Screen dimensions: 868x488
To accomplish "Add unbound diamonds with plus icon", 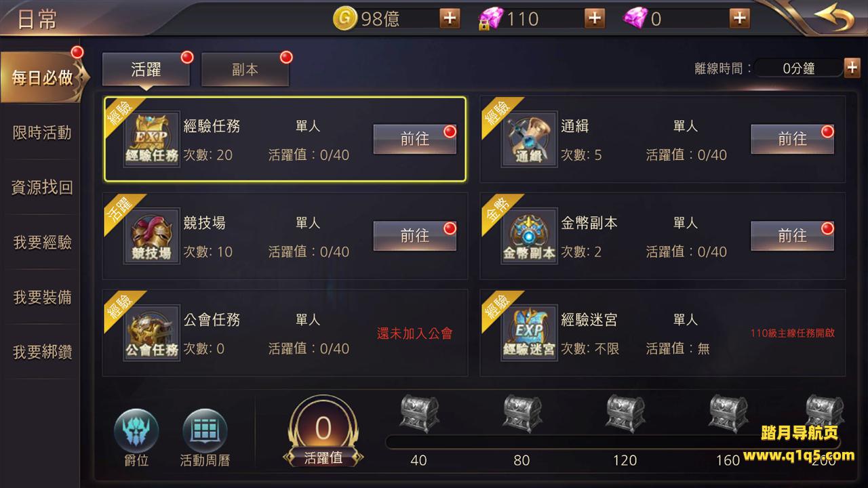I will 740,18.
